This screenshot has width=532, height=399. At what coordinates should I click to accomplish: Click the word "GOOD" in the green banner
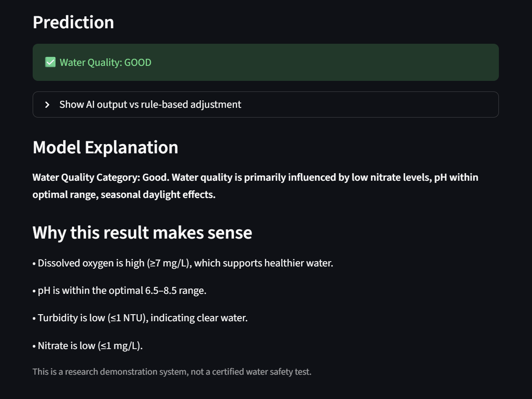138,62
